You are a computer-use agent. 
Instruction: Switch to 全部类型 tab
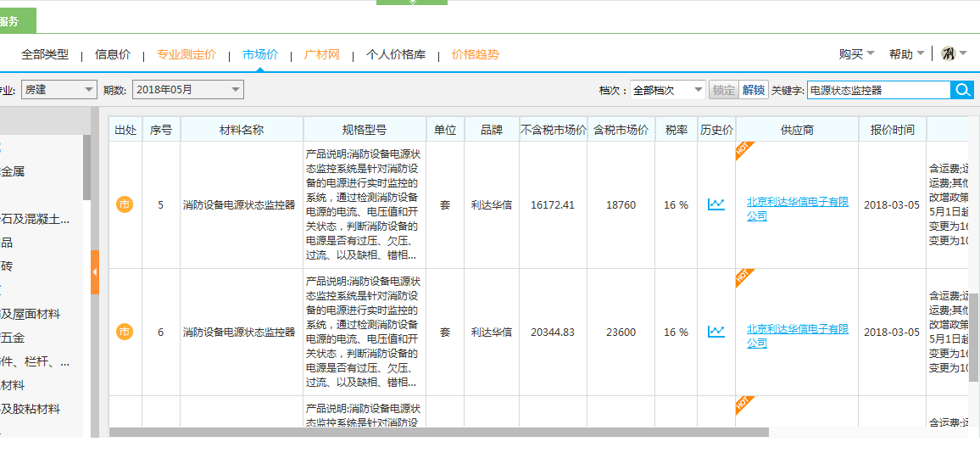click(x=45, y=54)
